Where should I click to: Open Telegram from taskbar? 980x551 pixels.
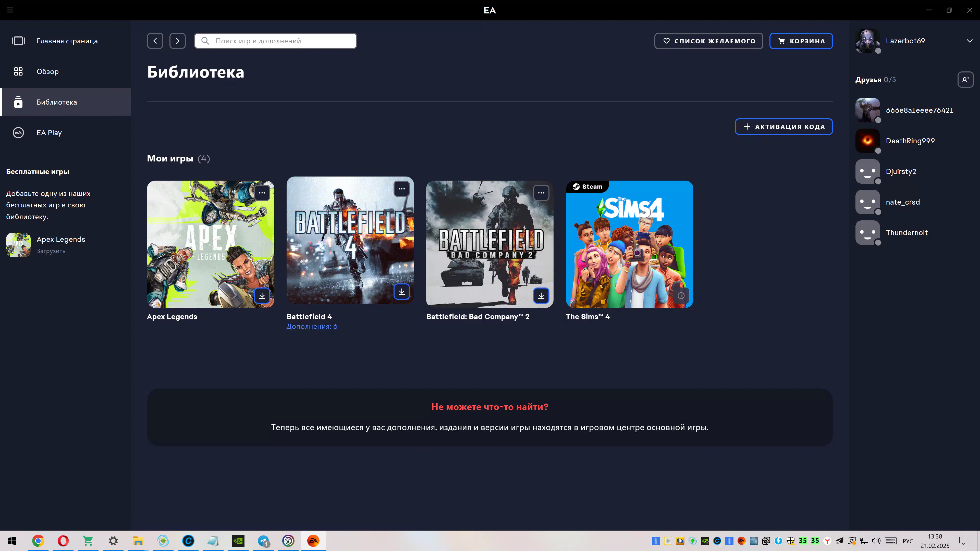pyautogui.click(x=263, y=541)
